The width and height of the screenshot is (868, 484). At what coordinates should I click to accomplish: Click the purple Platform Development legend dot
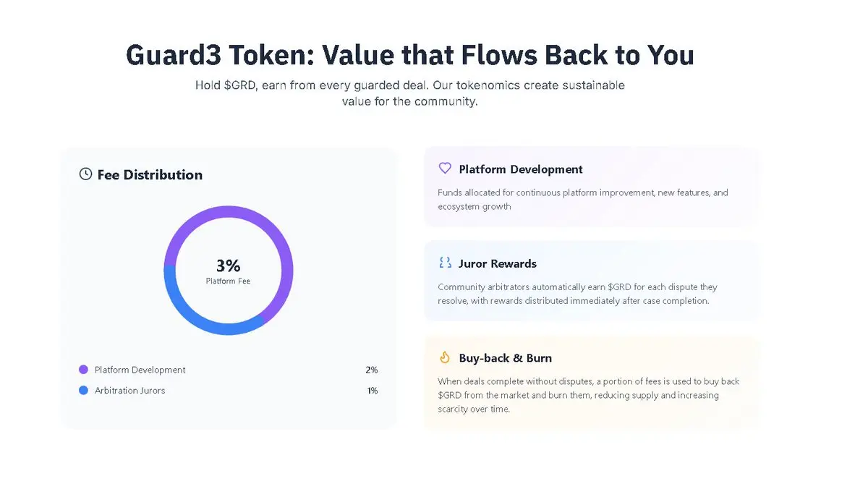point(83,370)
